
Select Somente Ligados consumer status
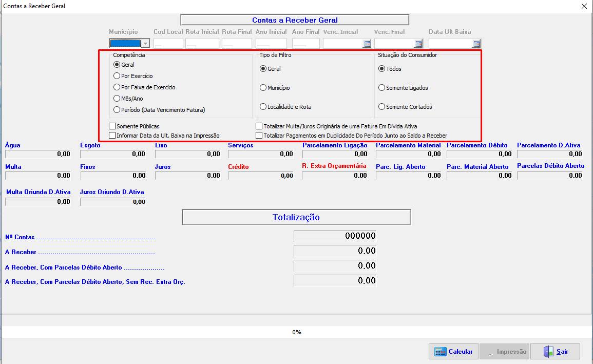click(382, 88)
